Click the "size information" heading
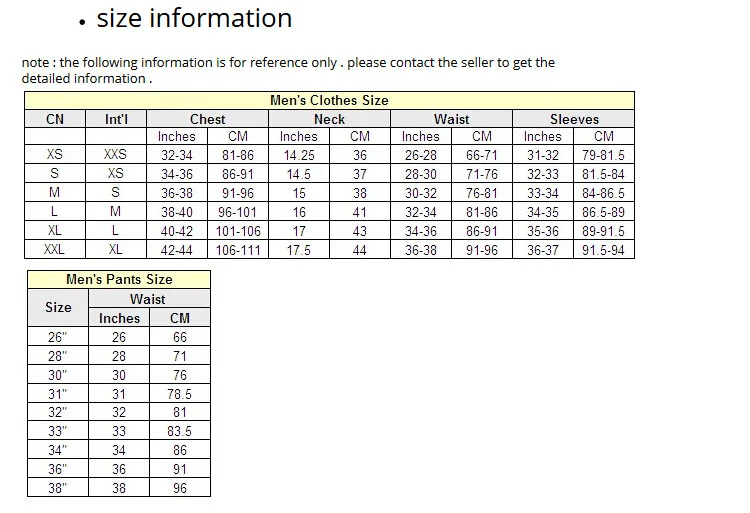This screenshot has width=750, height=513. pos(194,19)
